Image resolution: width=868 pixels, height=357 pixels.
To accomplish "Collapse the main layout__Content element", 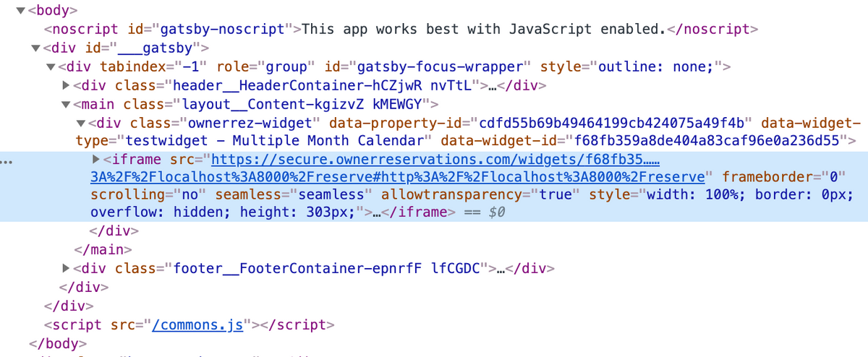I will [67, 104].
